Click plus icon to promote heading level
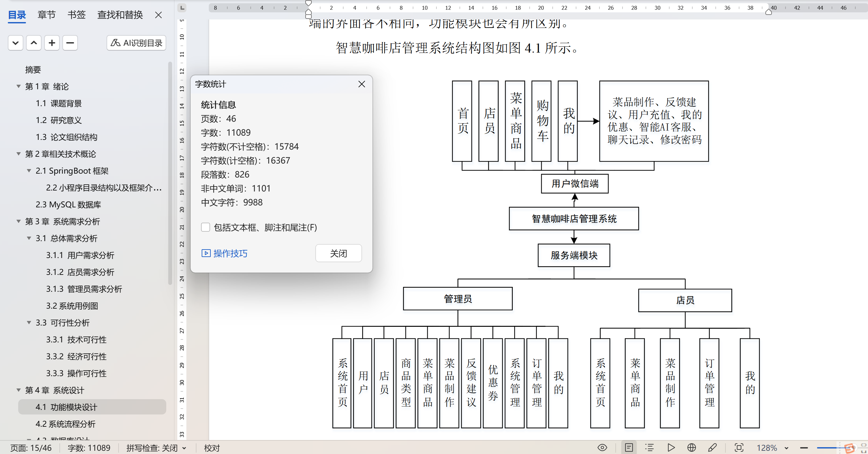Screen dimensions: 868x454 [52, 43]
